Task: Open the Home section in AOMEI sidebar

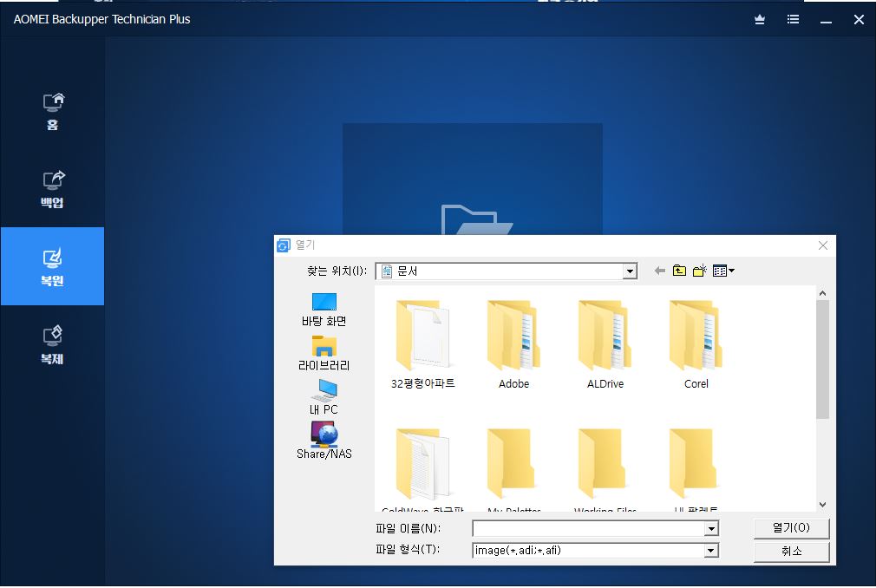Action: pos(53,110)
